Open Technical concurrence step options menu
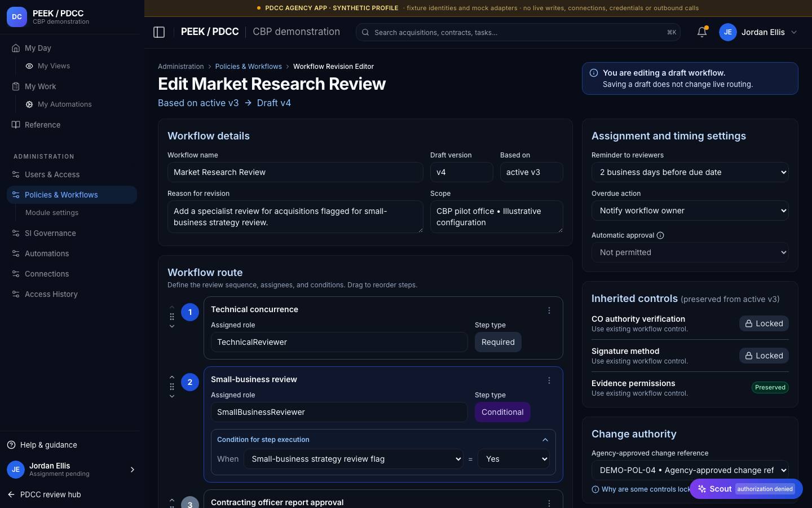The height and width of the screenshot is (508, 812). coord(549,310)
